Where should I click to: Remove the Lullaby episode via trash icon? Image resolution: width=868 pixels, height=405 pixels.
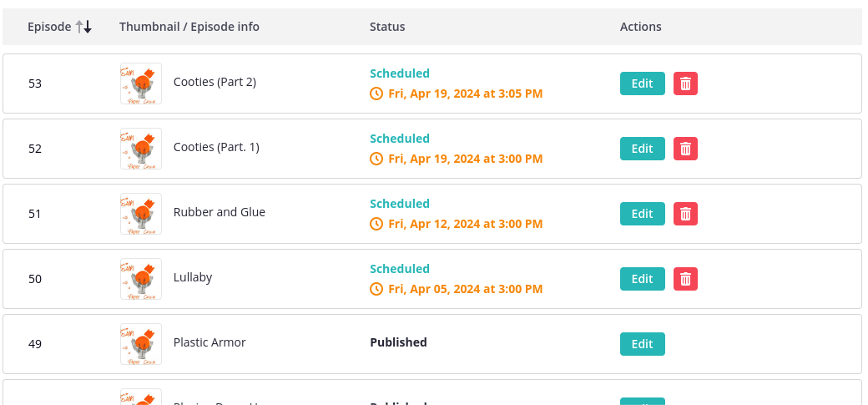685,279
